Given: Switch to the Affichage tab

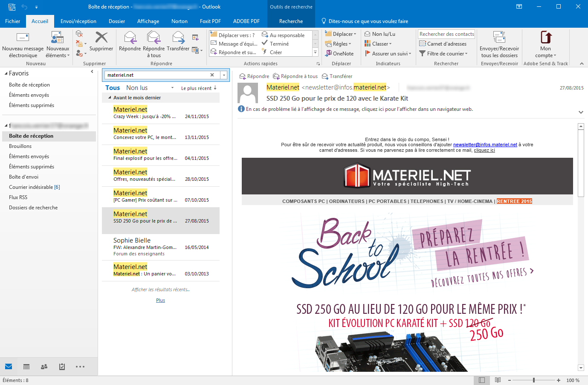Looking at the screenshot, I should tap(148, 21).
